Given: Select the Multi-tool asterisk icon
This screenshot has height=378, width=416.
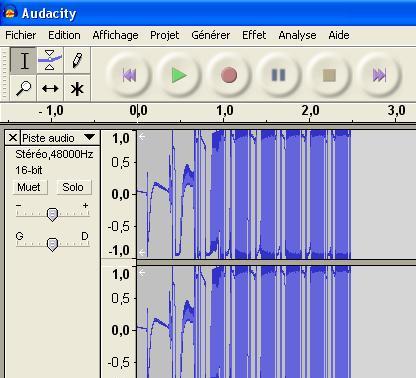Looking at the screenshot, I should [77, 88].
